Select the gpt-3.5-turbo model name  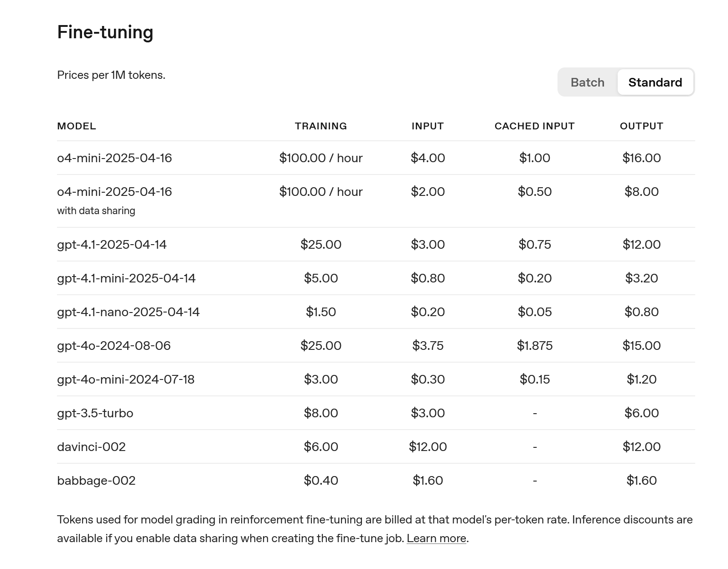[x=95, y=413]
